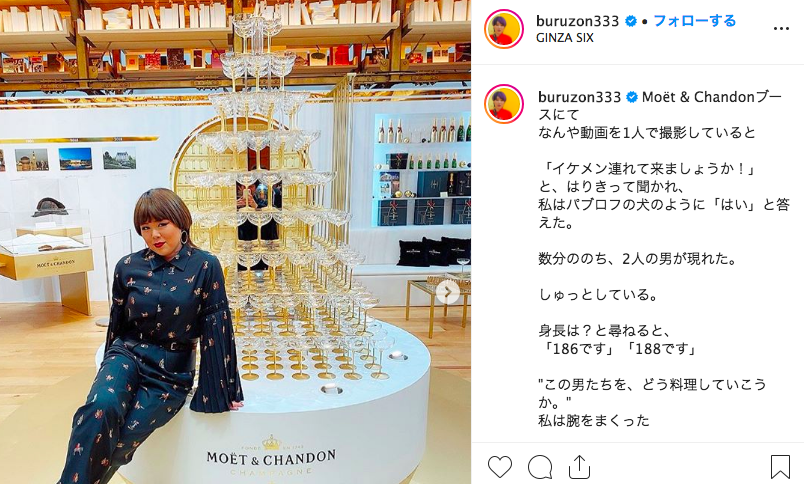The image size is (804, 484).
Task: Click the Moët & Chandon logo on the pedestal
Action: click(271, 456)
